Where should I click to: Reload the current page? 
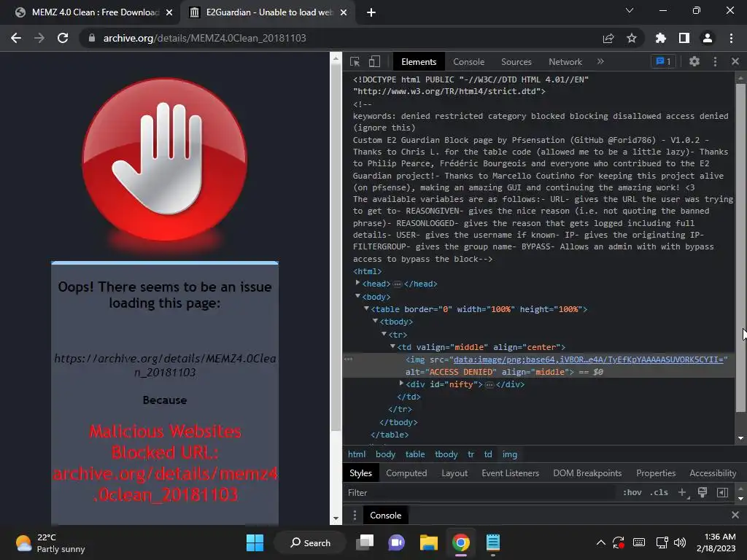click(x=63, y=38)
